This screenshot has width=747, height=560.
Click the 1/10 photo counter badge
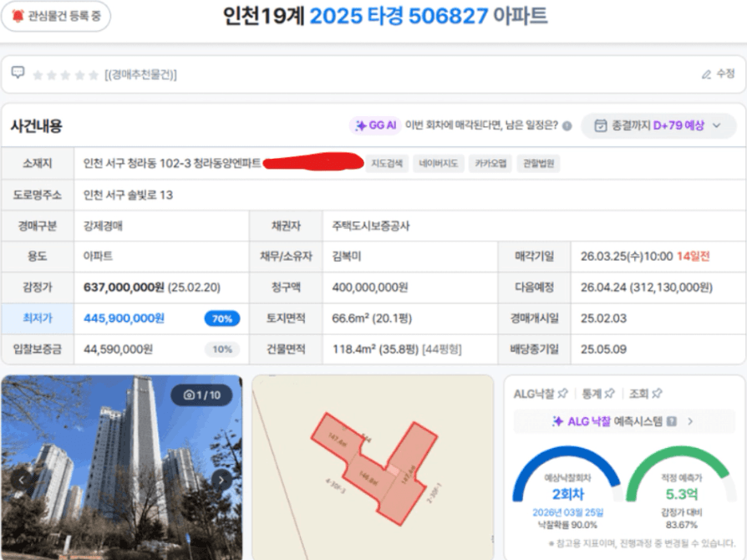point(201,395)
